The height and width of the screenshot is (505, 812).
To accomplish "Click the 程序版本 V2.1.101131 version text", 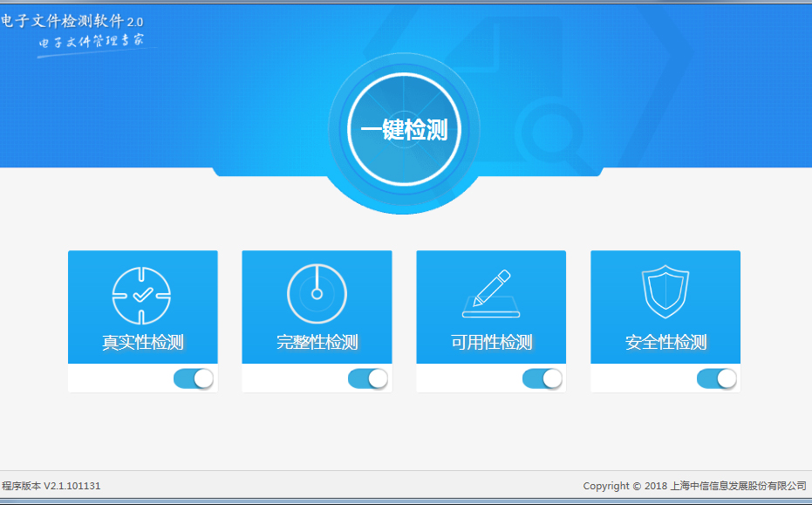I will pyautogui.click(x=51, y=486).
